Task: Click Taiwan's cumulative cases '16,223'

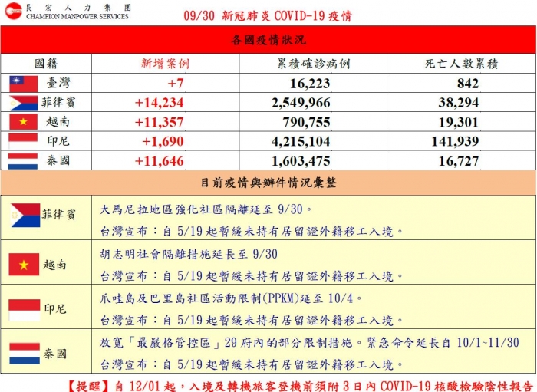Action: [310, 84]
